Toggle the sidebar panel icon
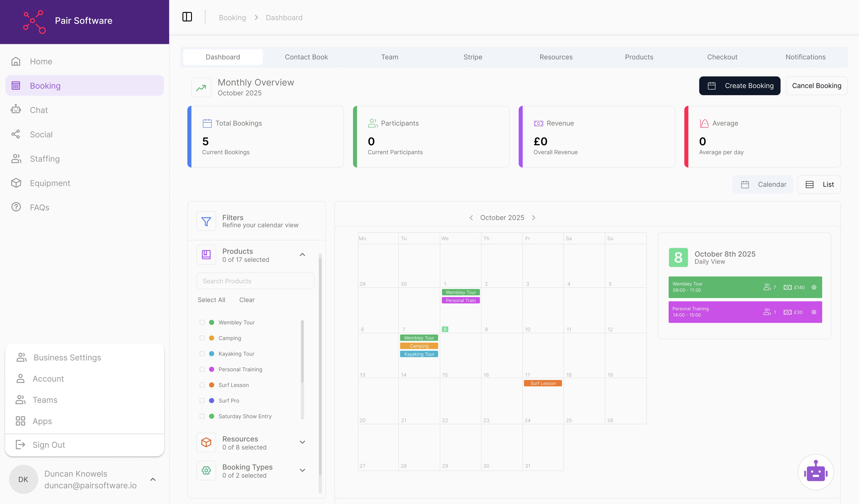The width and height of the screenshot is (859, 504). [187, 17]
